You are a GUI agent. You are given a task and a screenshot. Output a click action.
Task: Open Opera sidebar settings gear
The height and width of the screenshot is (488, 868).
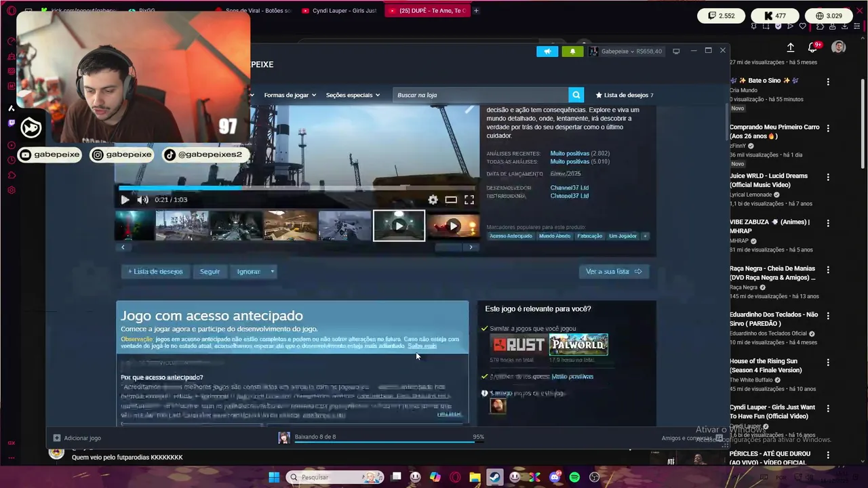click(x=12, y=190)
